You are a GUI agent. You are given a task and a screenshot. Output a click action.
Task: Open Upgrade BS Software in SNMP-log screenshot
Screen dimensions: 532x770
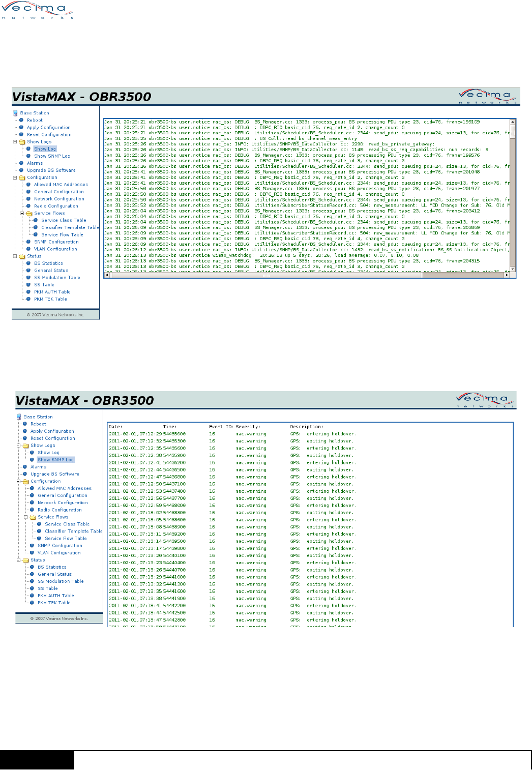(x=55, y=474)
